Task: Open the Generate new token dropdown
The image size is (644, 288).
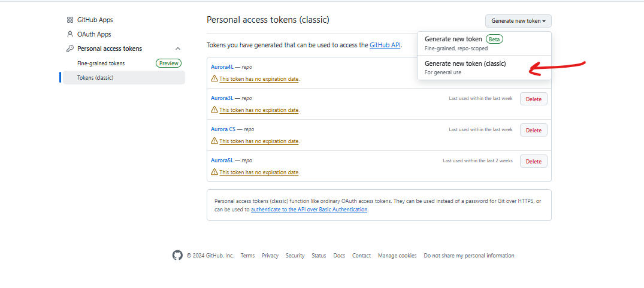Action: point(518,21)
